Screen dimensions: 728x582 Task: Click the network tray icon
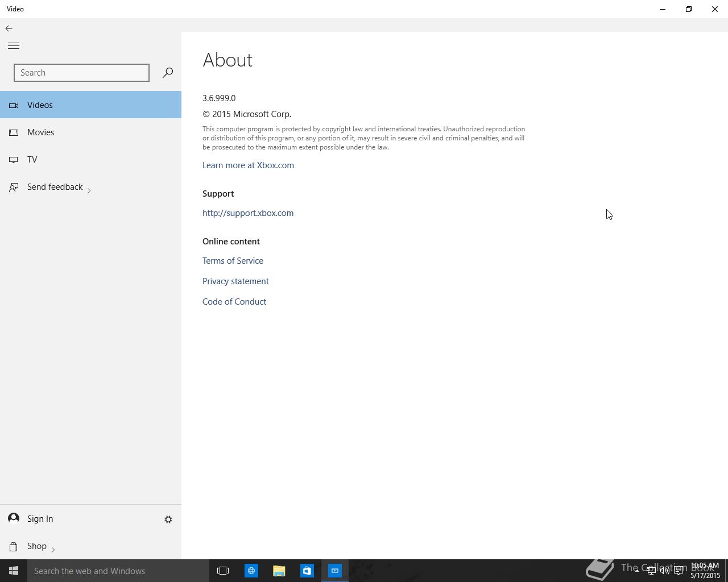click(x=651, y=571)
